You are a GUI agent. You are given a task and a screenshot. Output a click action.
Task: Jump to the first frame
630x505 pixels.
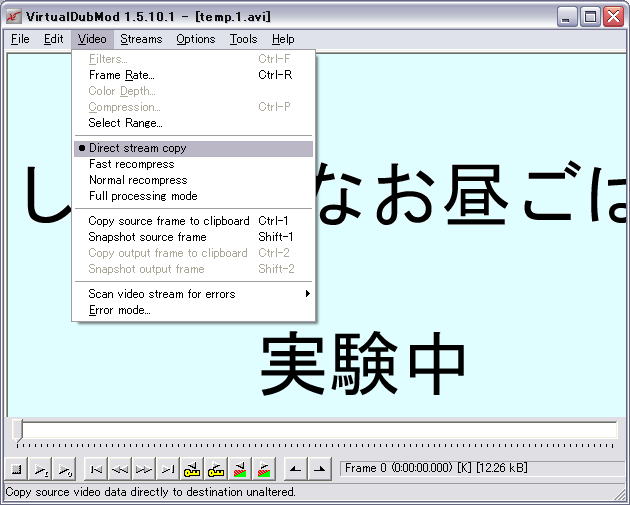coord(96,469)
